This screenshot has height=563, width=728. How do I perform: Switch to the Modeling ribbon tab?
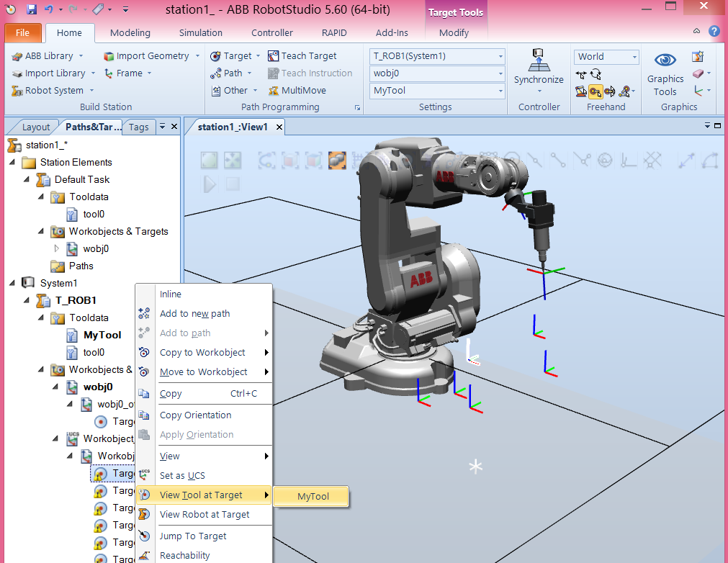coord(130,32)
